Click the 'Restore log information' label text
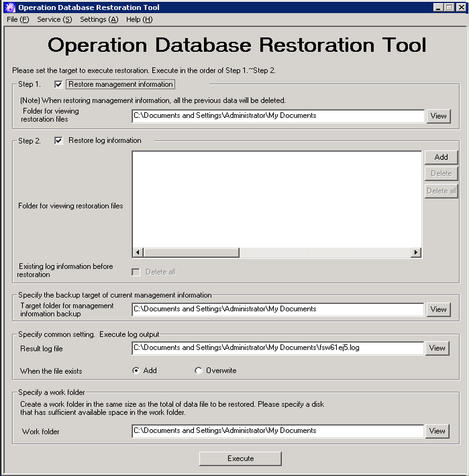The width and height of the screenshot is (469, 476). pyautogui.click(x=105, y=140)
